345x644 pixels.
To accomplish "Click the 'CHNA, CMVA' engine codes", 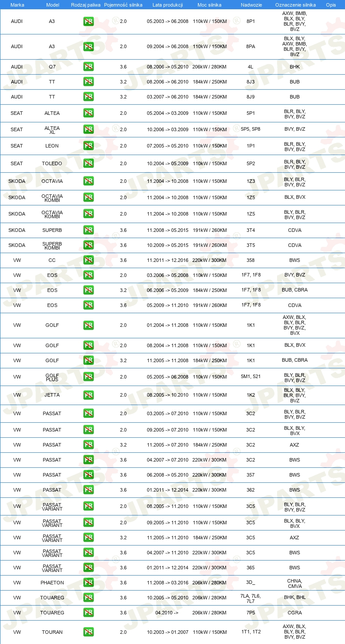I will 295,583.
